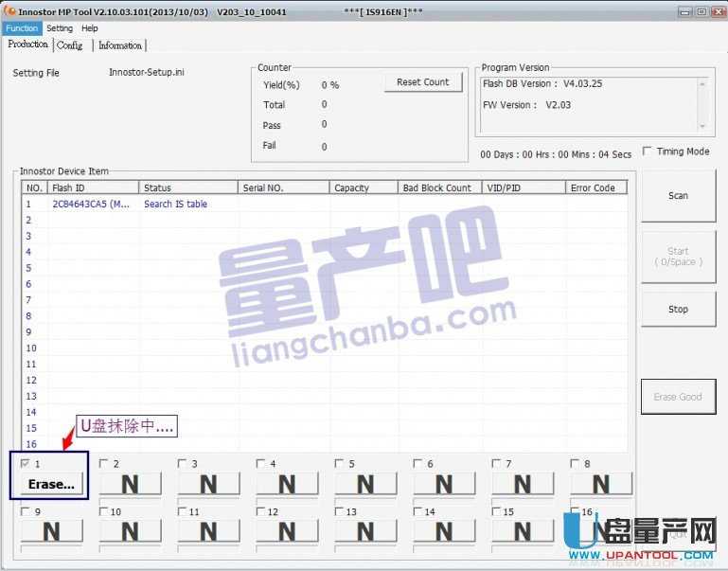Click the port 2 N status indicator
This screenshot has width=728, height=571.
pyautogui.click(x=130, y=484)
